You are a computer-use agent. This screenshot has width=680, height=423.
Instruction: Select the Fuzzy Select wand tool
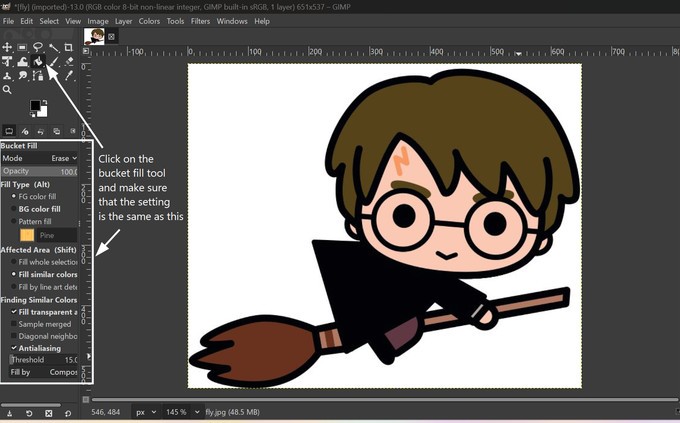click(x=54, y=47)
